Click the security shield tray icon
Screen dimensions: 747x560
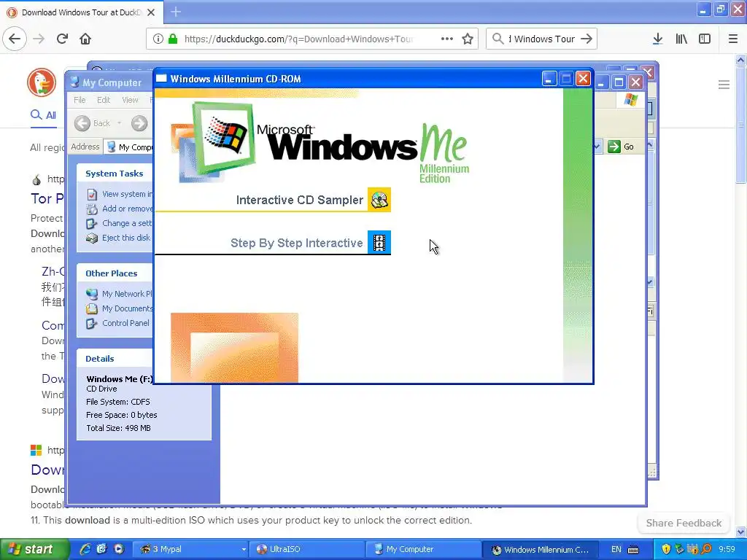pyautogui.click(x=666, y=549)
